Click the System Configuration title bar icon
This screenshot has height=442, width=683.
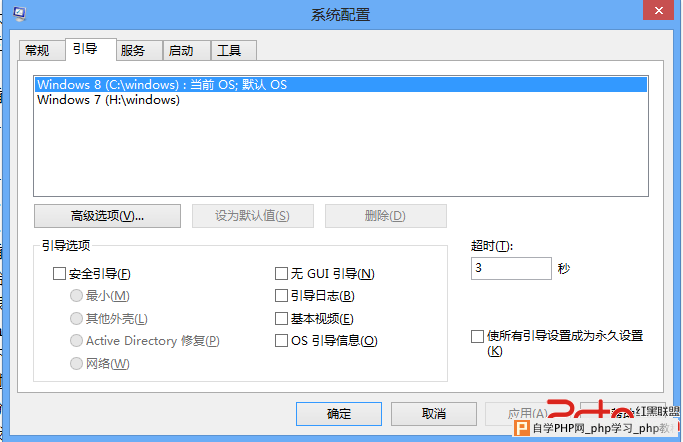pos(19,13)
